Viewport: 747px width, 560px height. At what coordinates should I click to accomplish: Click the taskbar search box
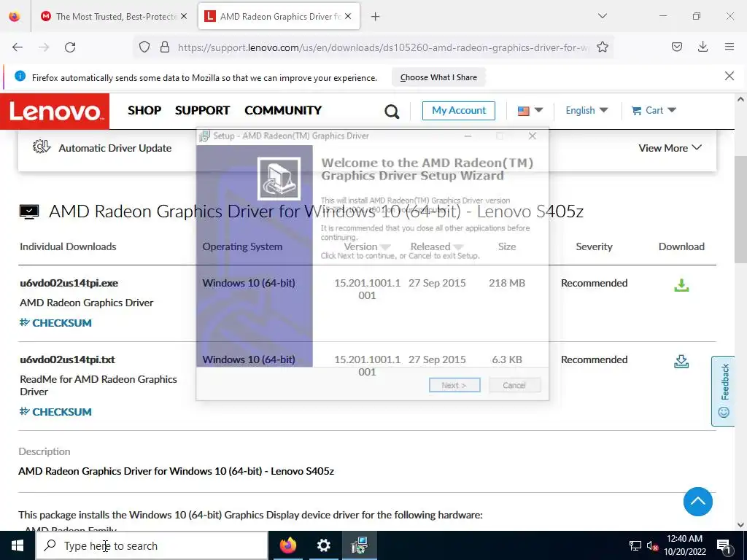coord(152,545)
